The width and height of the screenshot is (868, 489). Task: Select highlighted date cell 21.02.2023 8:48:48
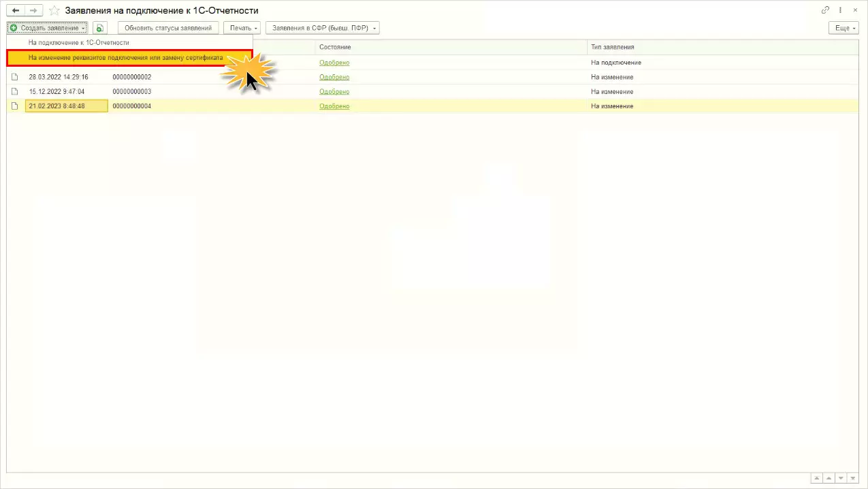[67, 106]
